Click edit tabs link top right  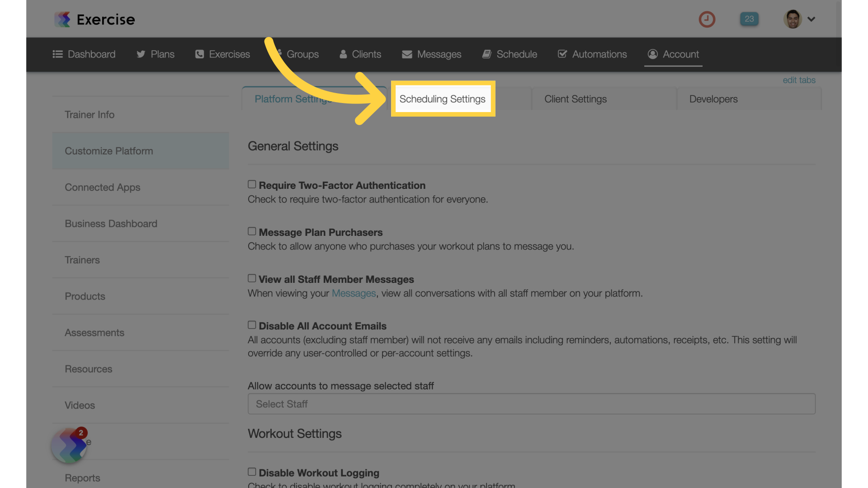click(x=799, y=80)
